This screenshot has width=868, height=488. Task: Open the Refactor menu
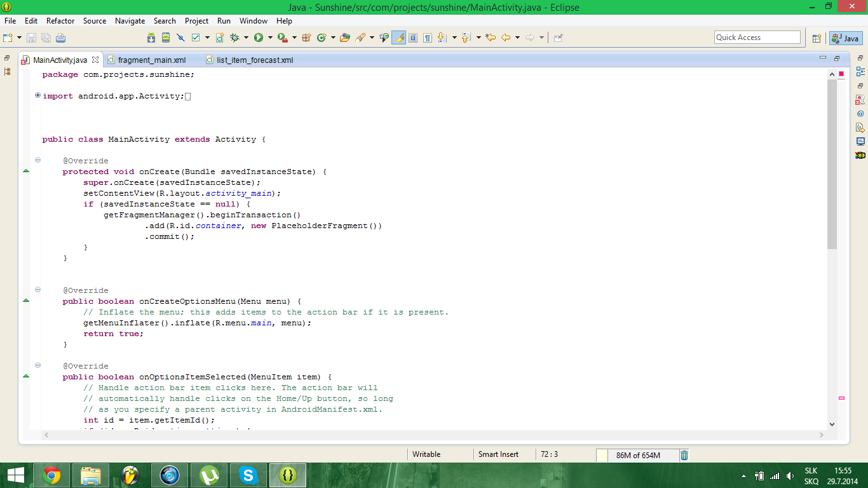click(x=60, y=21)
